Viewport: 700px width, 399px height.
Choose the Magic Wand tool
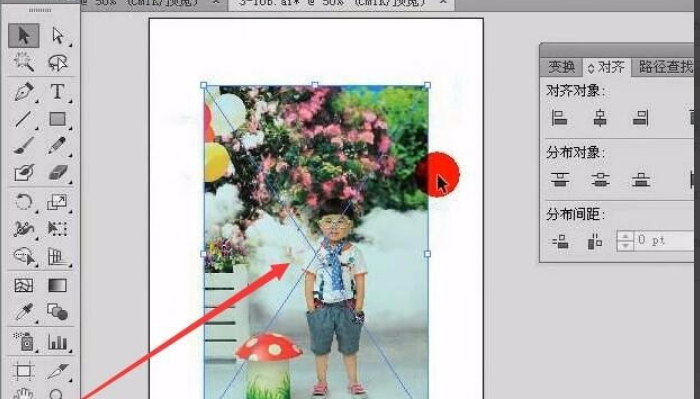point(24,62)
